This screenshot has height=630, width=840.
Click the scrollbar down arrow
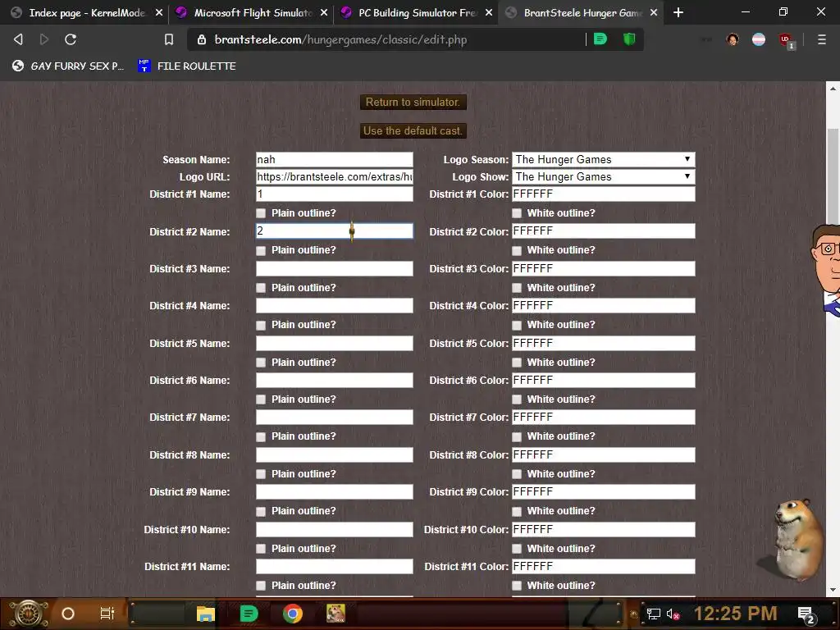833,590
